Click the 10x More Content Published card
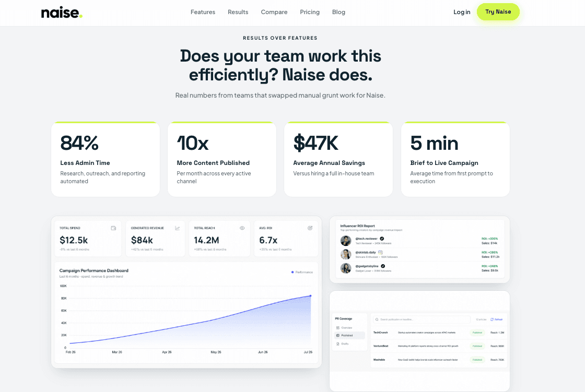Image resolution: width=585 pixels, height=392 pixels. (x=222, y=159)
